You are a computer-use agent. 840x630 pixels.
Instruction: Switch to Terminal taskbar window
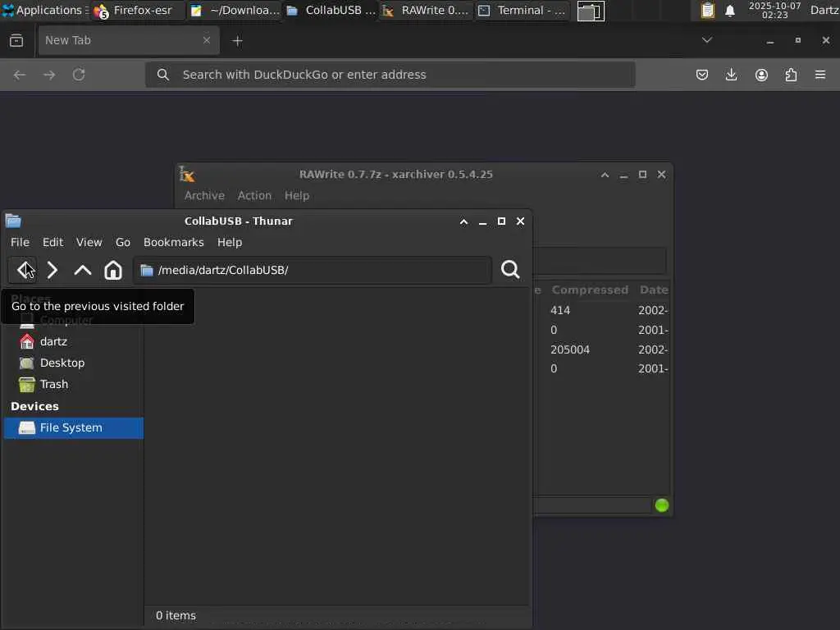[x=523, y=11]
